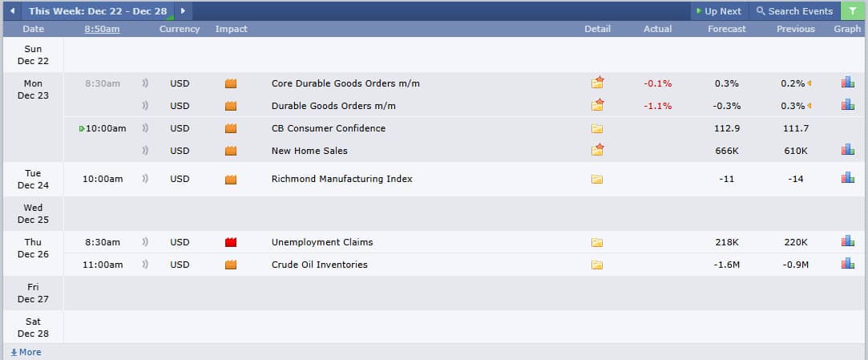The width and height of the screenshot is (868, 360).
Task: Open the This Week date range selector
Action: pyautogui.click(x=97, y=11)
